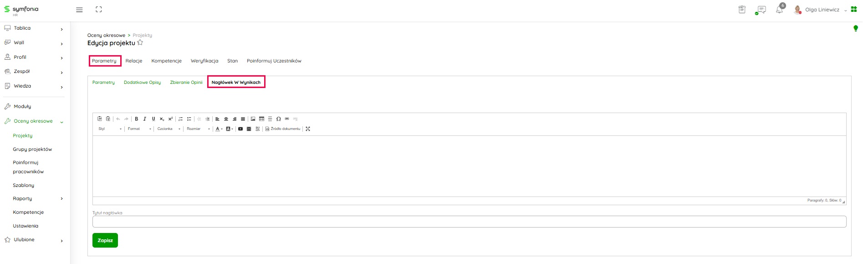Open the Dodatkowe Opisy sub-tab

coord(142,83)
